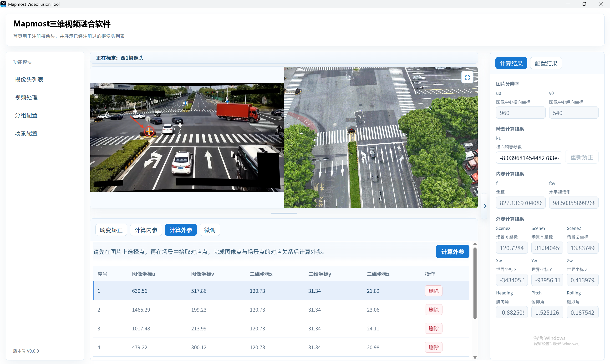The height and width of the screenshot is (364, 610).
Task: Select the 计算外参 step tab
Action: 181,230
